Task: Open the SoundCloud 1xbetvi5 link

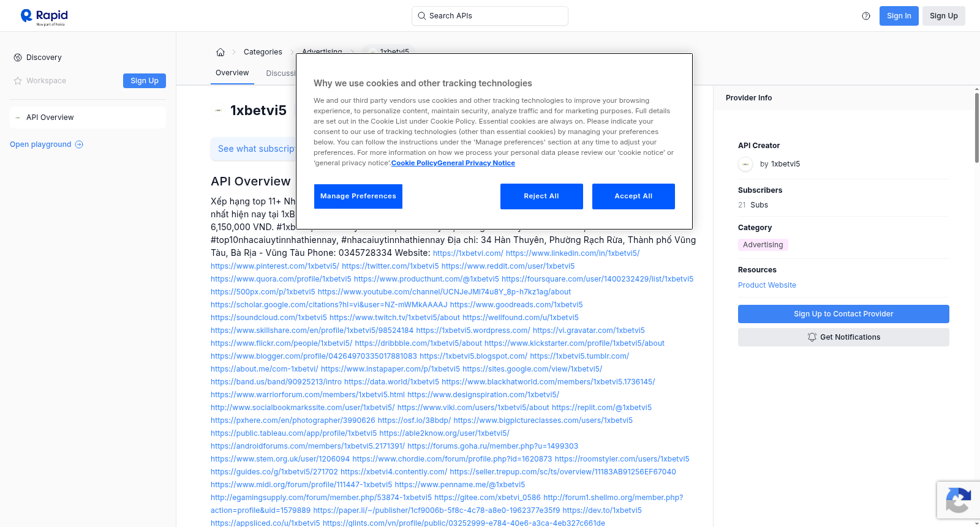Action: coord(269,318)
